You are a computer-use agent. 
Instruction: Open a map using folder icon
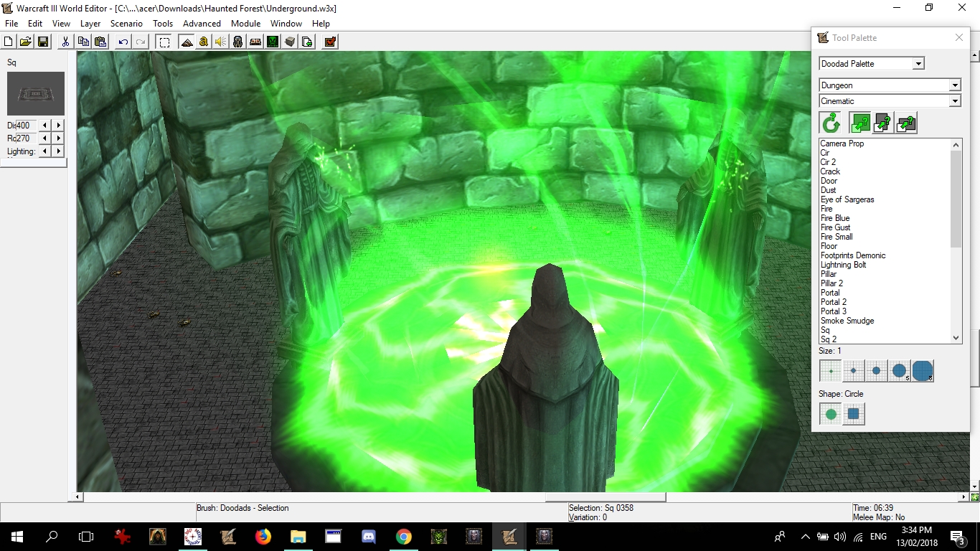[25, 42]
